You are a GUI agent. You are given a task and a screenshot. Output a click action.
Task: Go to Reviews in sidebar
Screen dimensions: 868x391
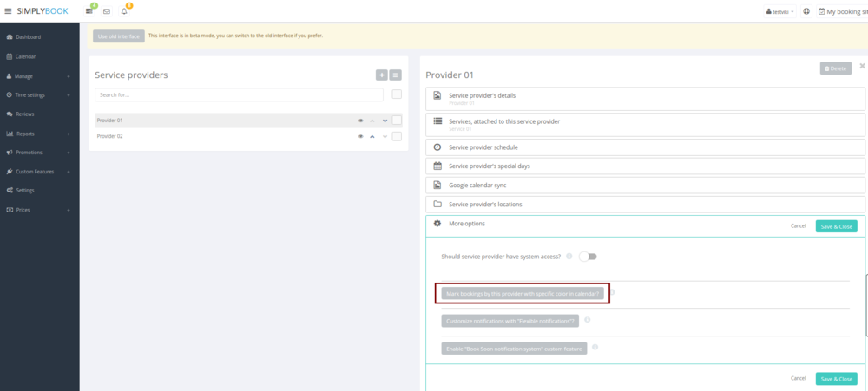pos(25,114)
